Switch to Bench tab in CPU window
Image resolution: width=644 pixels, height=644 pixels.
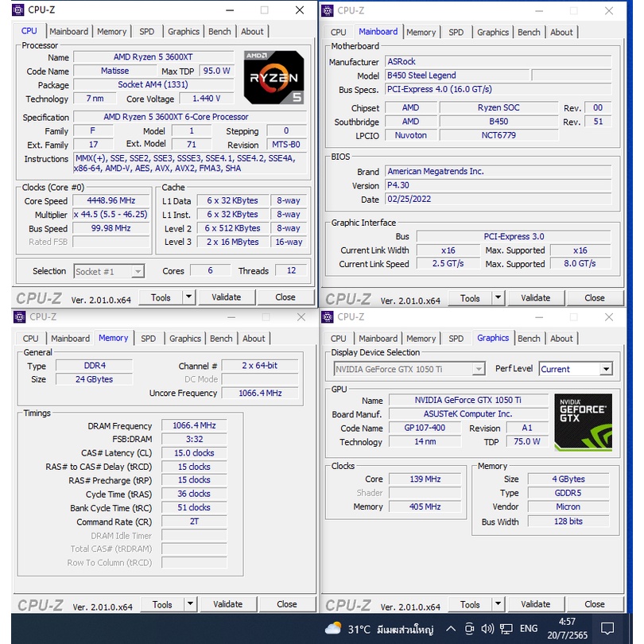click(219, 32)
